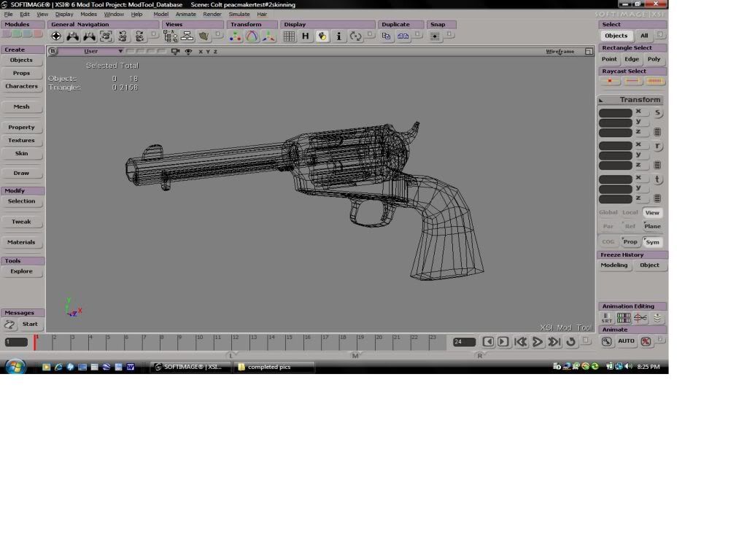The width and height of the screenshot is (747, 560).
Task: Toggle the View transform mode button
Action: click(652, 213)
